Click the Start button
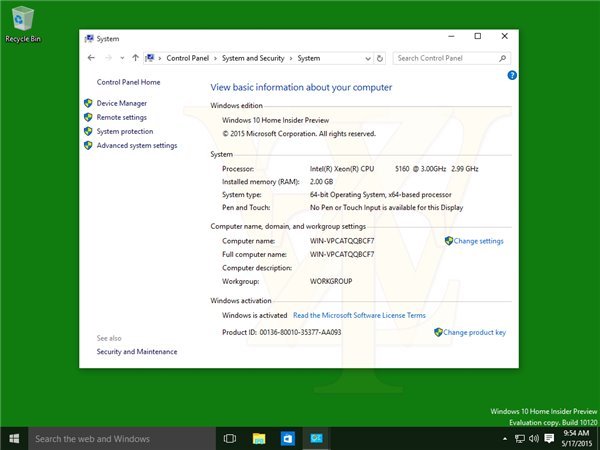600x450 pixels. [14, 438]
